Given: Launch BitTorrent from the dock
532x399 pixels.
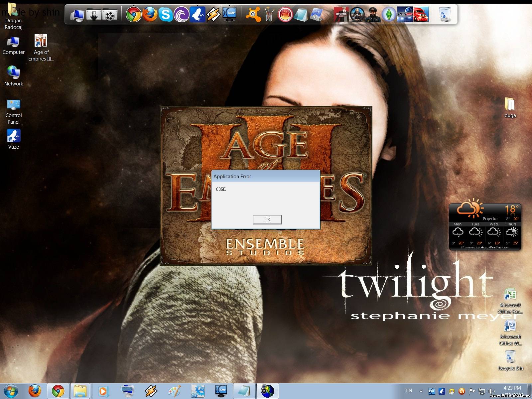Looking at the screenshot, I should [x=182, y=15].
